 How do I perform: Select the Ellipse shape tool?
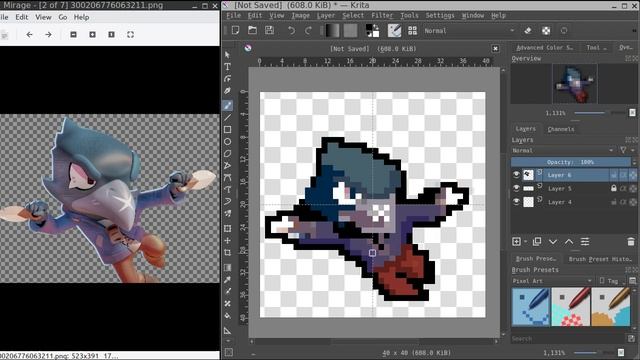point(227,142)
